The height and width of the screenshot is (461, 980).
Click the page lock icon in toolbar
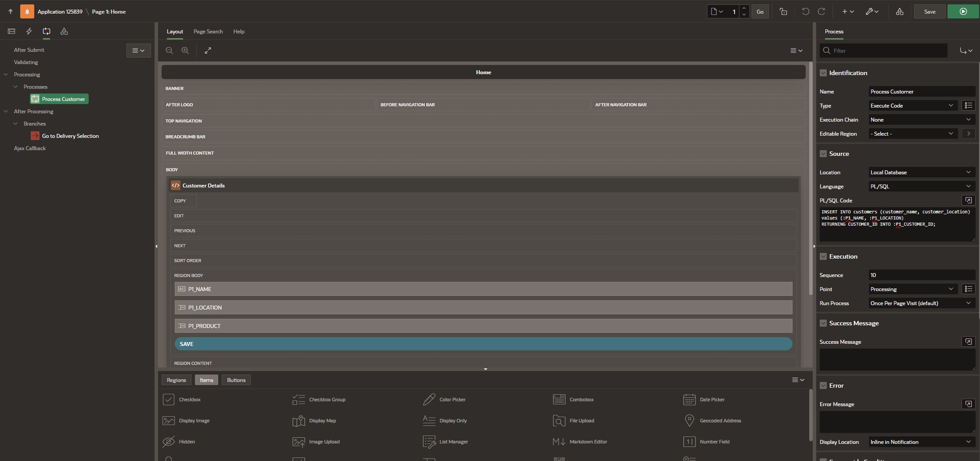point(783,11)
